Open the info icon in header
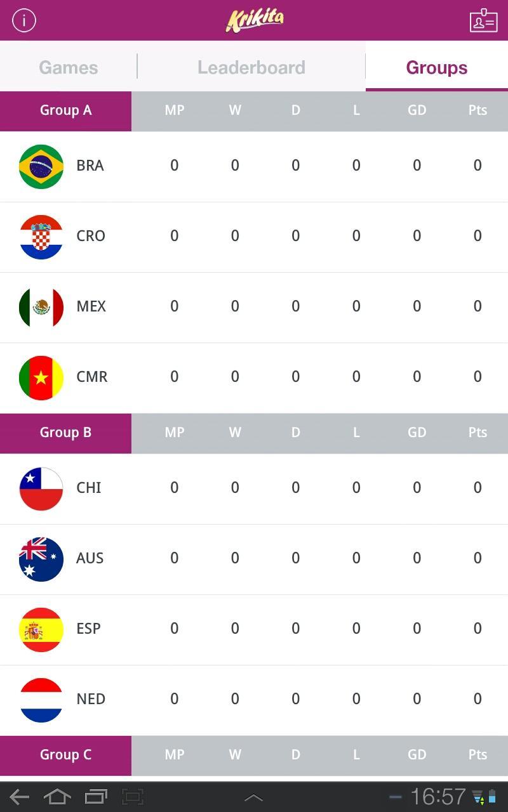508x812 pixels. click(24, 20)
